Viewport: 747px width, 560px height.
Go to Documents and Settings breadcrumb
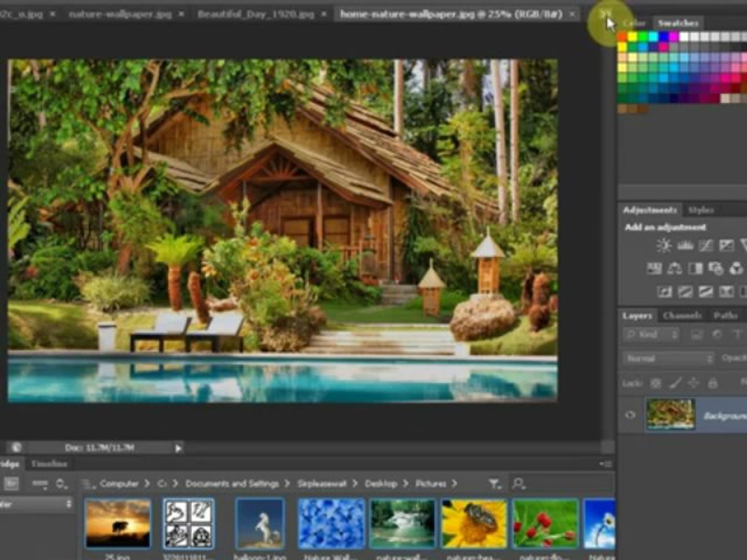click(x=232, y=484)
